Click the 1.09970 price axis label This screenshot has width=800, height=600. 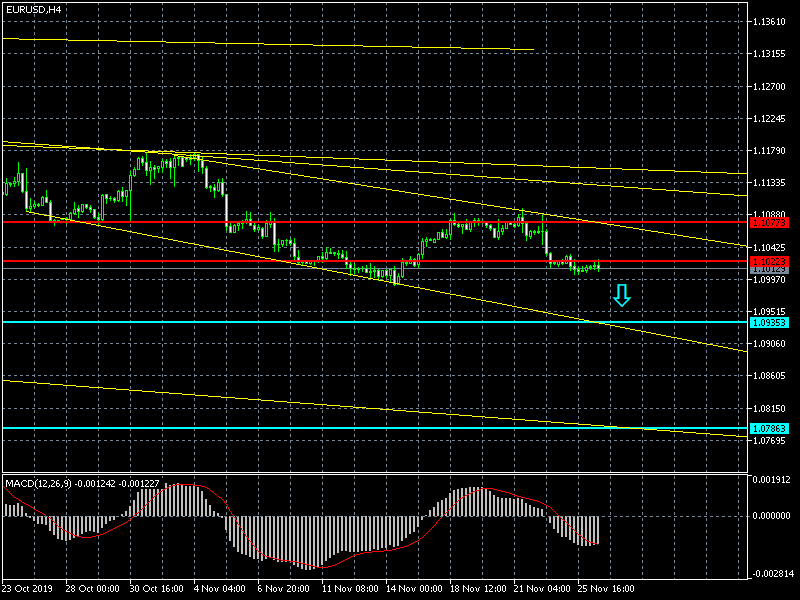[x=769, y=280]
